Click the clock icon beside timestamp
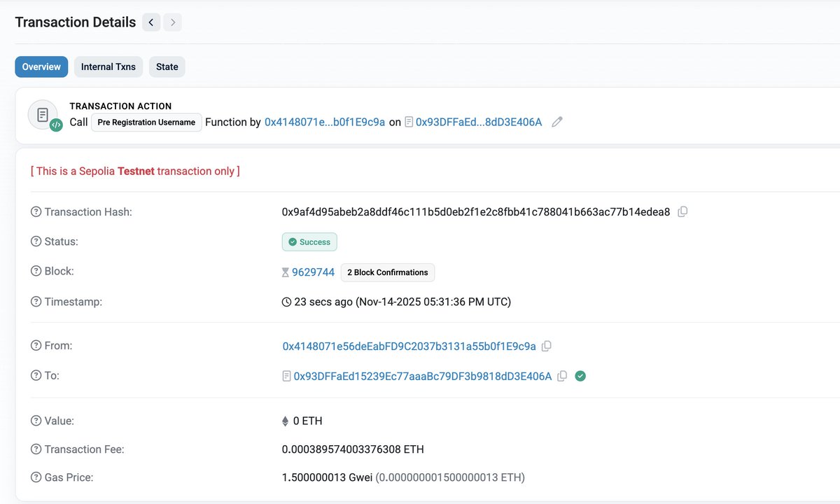Image resolution: width=840 pixels, height=504 pixels. [x=286, y=302]
